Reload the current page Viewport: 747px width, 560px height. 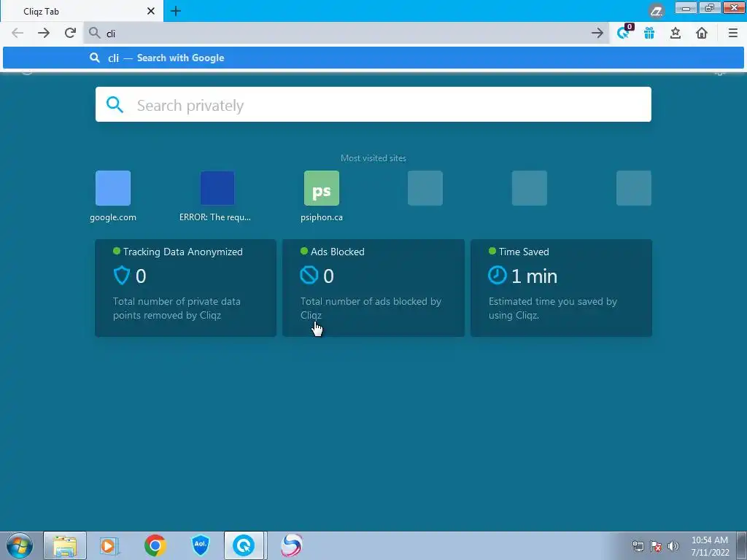71,33
